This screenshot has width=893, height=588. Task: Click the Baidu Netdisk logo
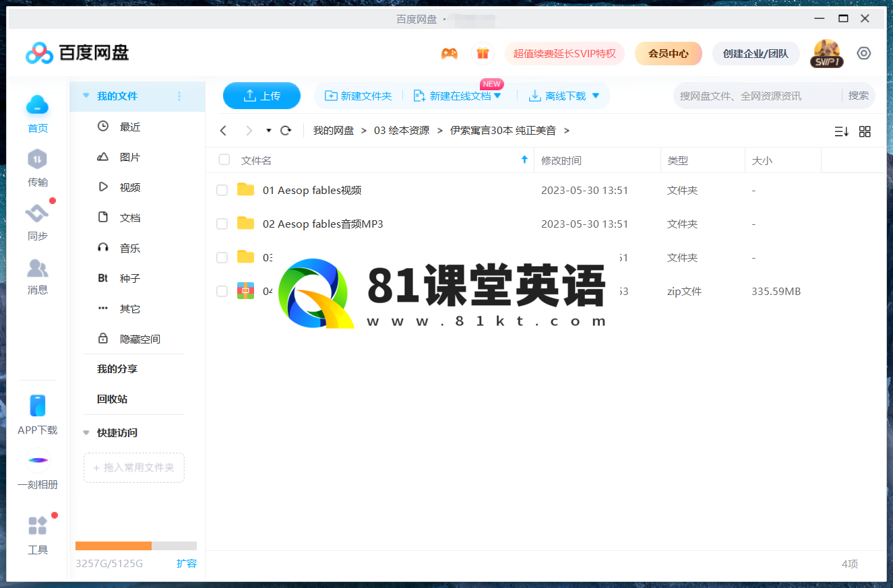tap(77, 53)
